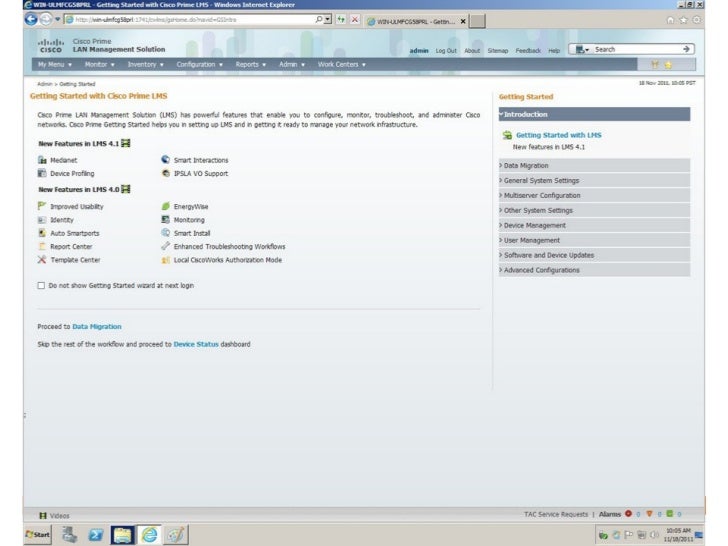This screenshot has height=546, width=728.
Task: Click the new empty browser tab
Action: pos(477,21)
